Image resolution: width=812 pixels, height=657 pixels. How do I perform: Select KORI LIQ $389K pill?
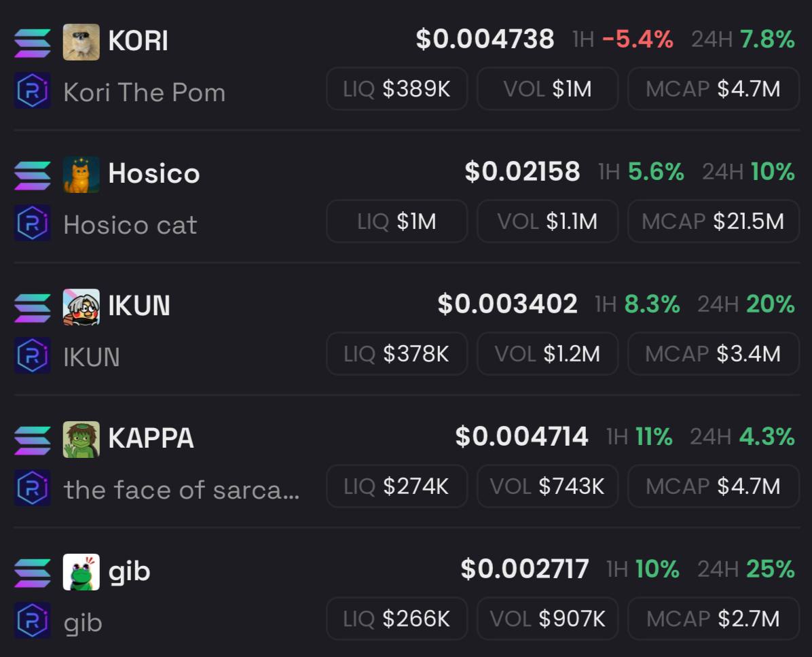(x=397, y=88)
